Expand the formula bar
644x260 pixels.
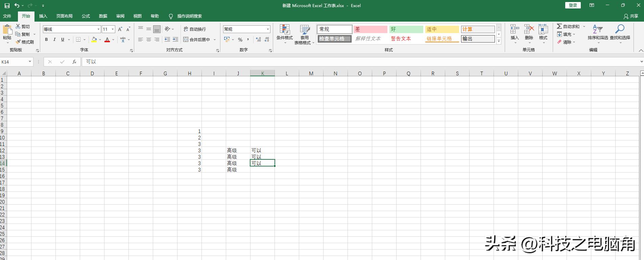tap(641, 62)
